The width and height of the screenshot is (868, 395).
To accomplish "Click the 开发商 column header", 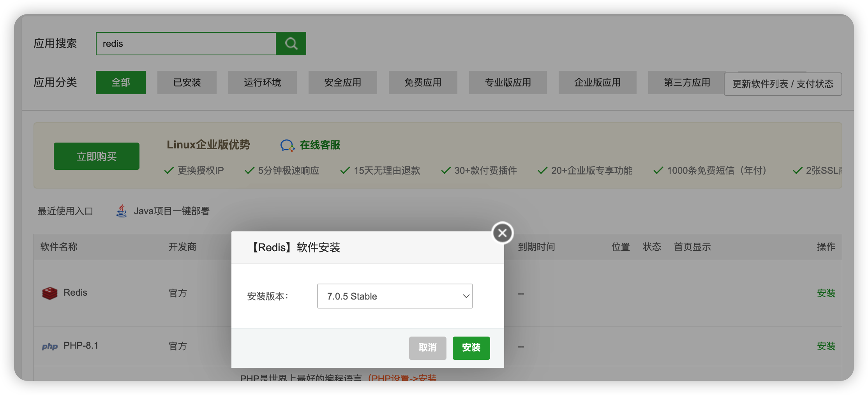I will (x=182, y=247).
